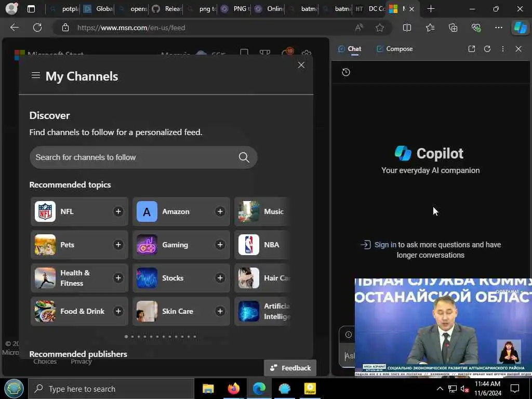Click the picture-in-picture news video
Image resolution: width=532 pixels, height=399 pixels.
point(443,328)
